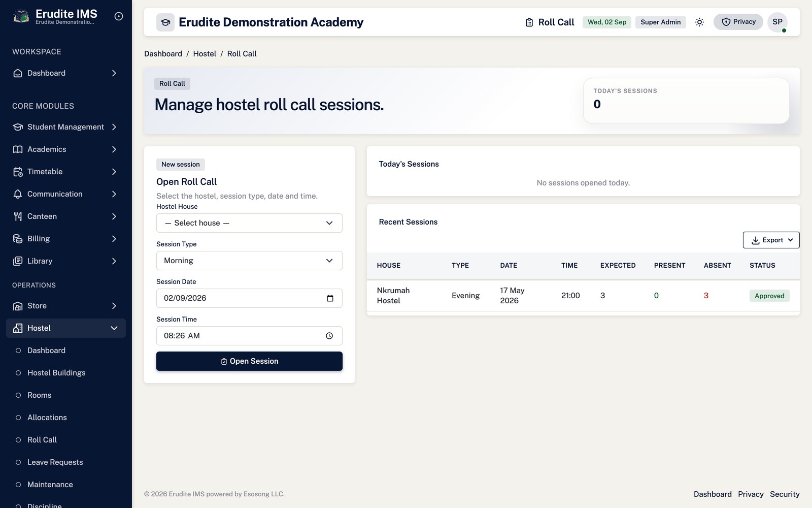
Task: Click the Super Admin role badge
Action: pos(661,22)
